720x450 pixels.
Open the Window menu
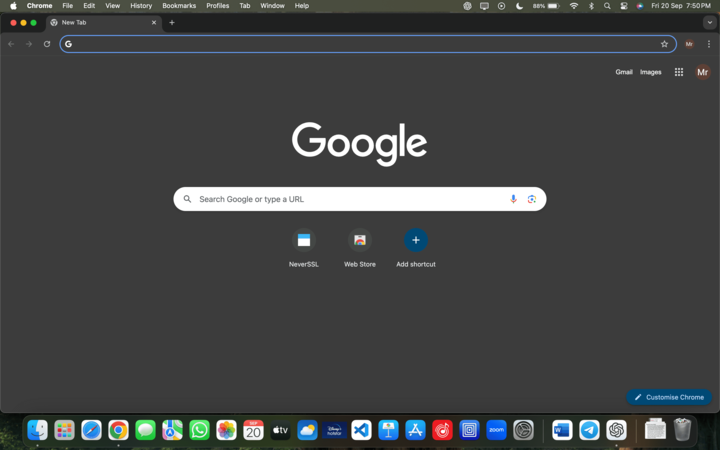272,6
